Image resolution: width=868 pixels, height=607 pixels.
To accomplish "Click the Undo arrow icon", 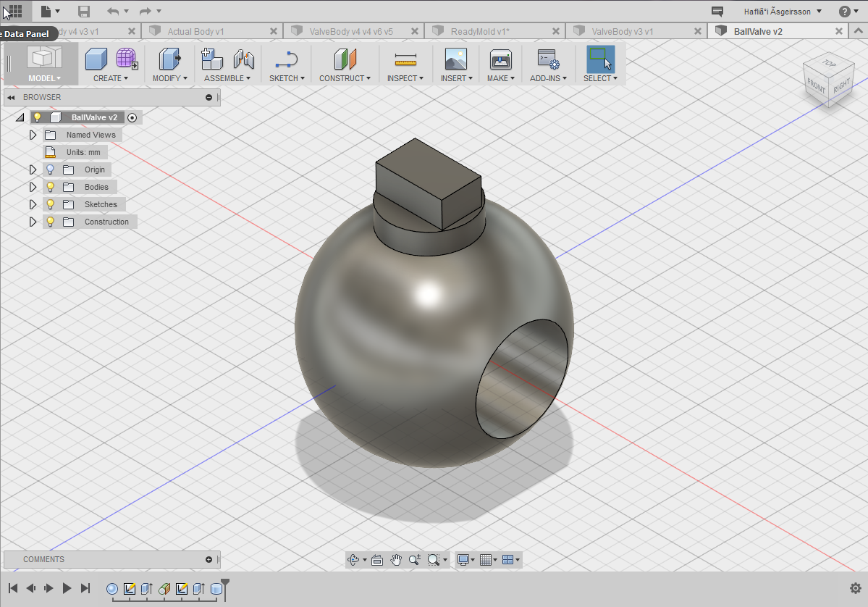I will (113, 11).
